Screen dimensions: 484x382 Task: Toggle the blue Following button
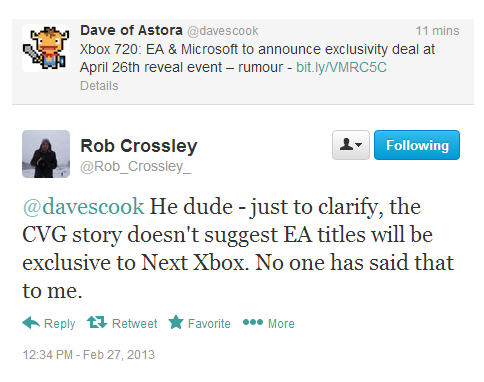(417, 145)
